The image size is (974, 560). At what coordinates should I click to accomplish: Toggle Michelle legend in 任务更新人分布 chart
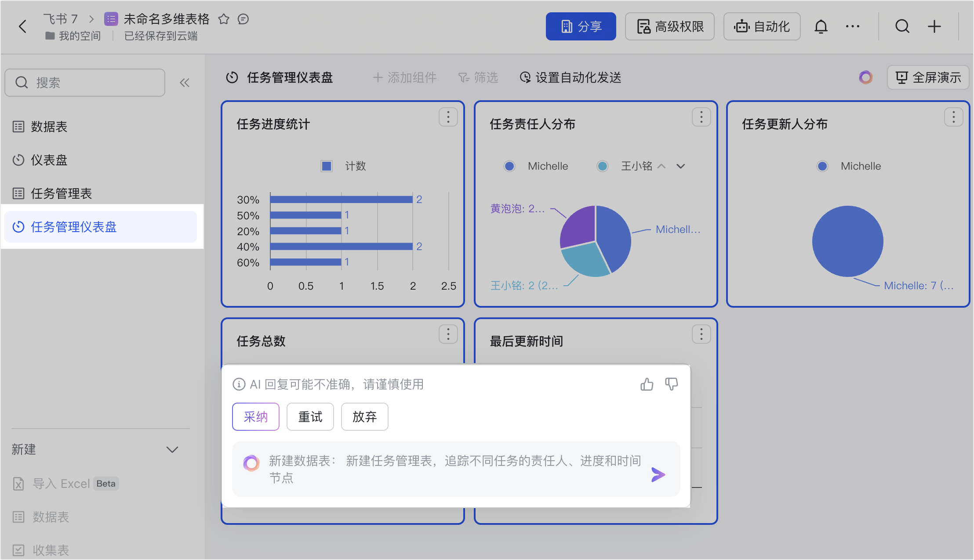(849, 166)
